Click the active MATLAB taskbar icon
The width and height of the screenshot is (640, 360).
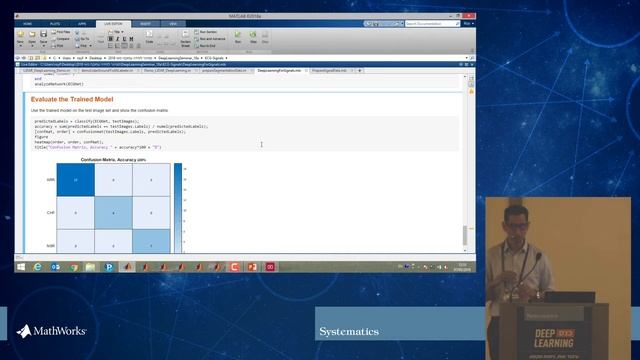click(x=127, y=267)
